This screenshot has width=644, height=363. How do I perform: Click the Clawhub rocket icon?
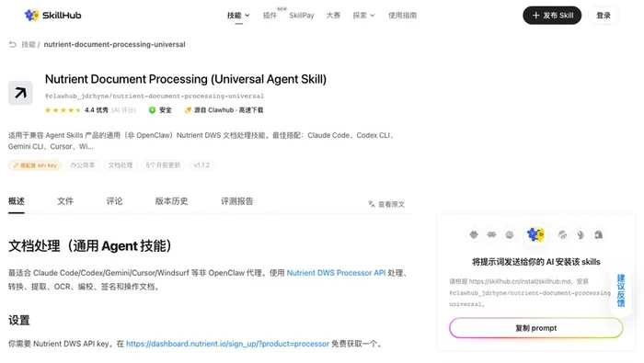coord(188,110)
